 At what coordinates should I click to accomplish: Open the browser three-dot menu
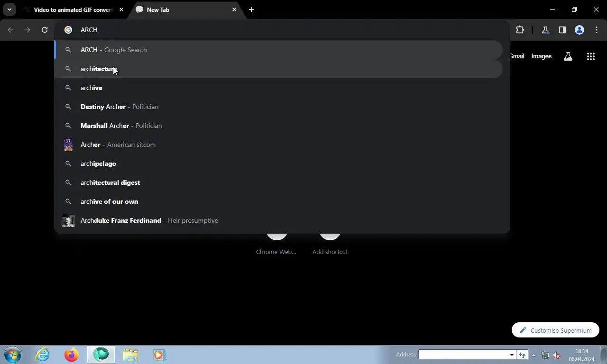(x=597, y=30)
